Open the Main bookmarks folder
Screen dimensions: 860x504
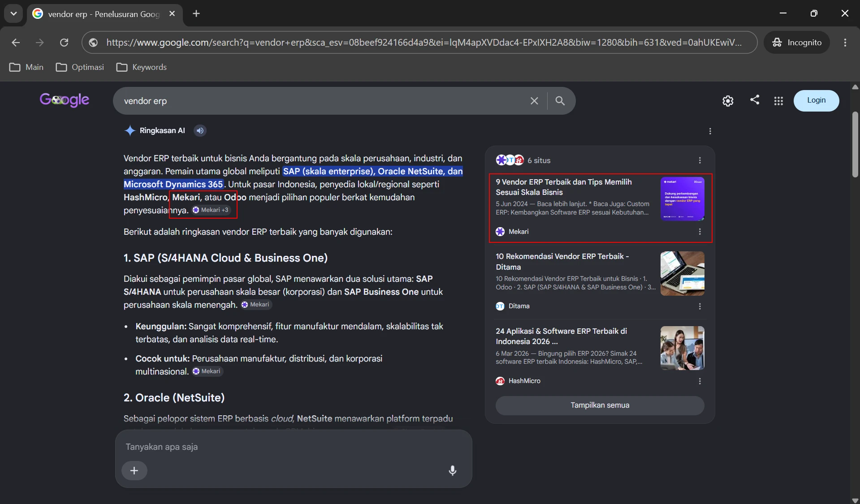(26, 67)
